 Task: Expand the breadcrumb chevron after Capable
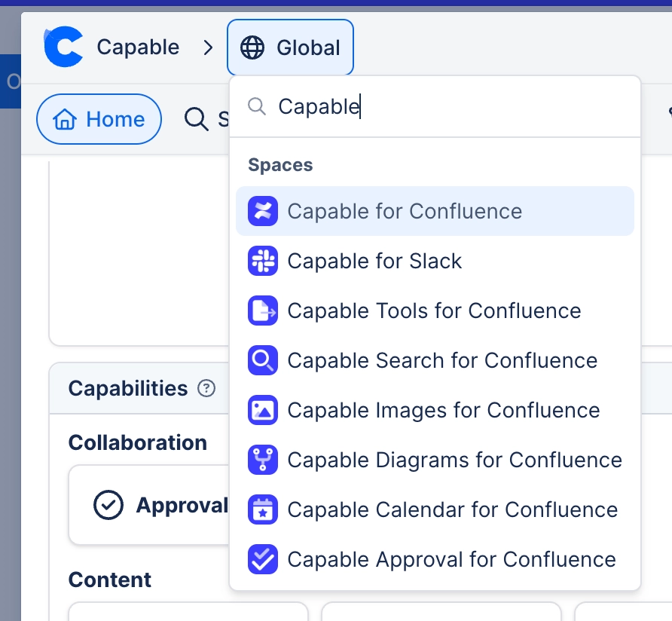click(209, 46)
